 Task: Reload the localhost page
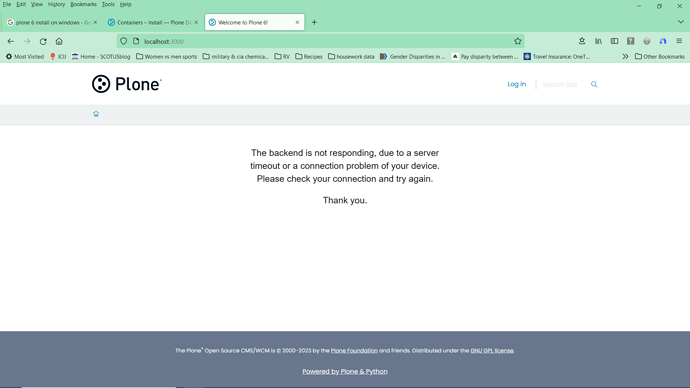[x=43, y=41]
